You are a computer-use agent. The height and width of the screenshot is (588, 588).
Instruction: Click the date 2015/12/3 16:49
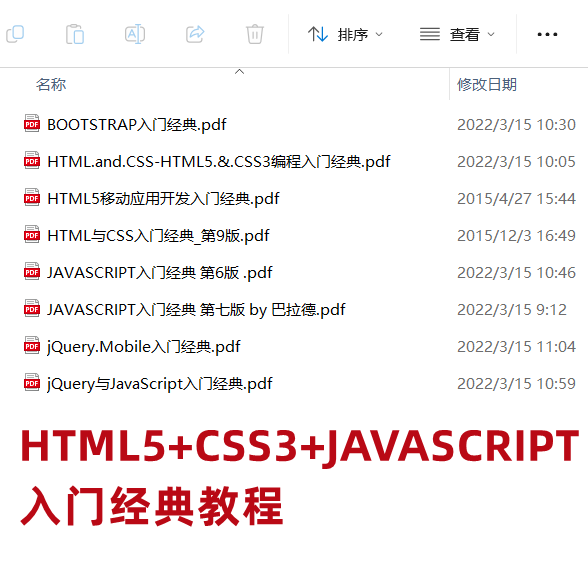(x=516, y=236)
